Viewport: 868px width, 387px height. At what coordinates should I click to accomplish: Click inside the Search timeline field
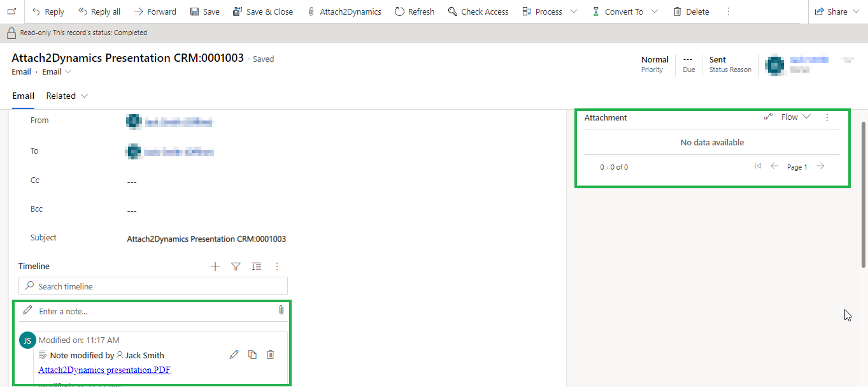[153, 285]
